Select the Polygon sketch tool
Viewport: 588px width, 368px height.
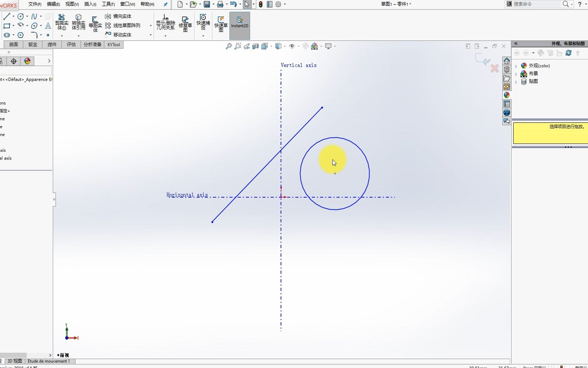20,35
